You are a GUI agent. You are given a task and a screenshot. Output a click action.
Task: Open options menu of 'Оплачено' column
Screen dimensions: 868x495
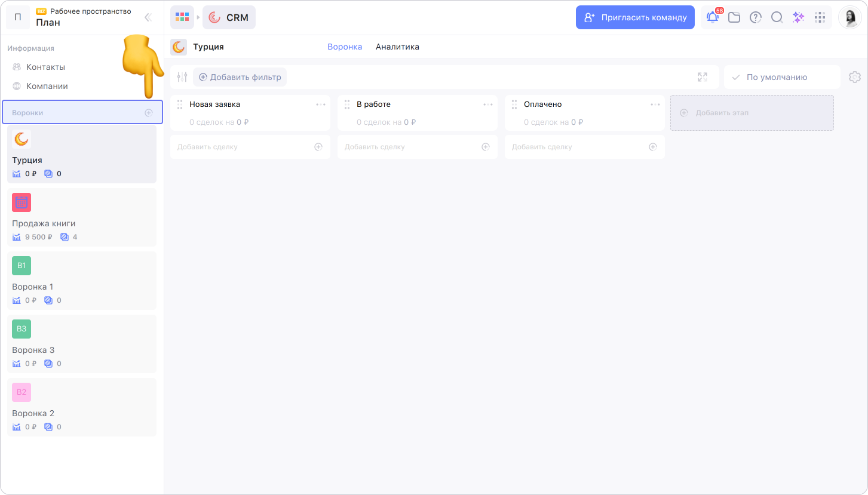(x=655, y=104)
